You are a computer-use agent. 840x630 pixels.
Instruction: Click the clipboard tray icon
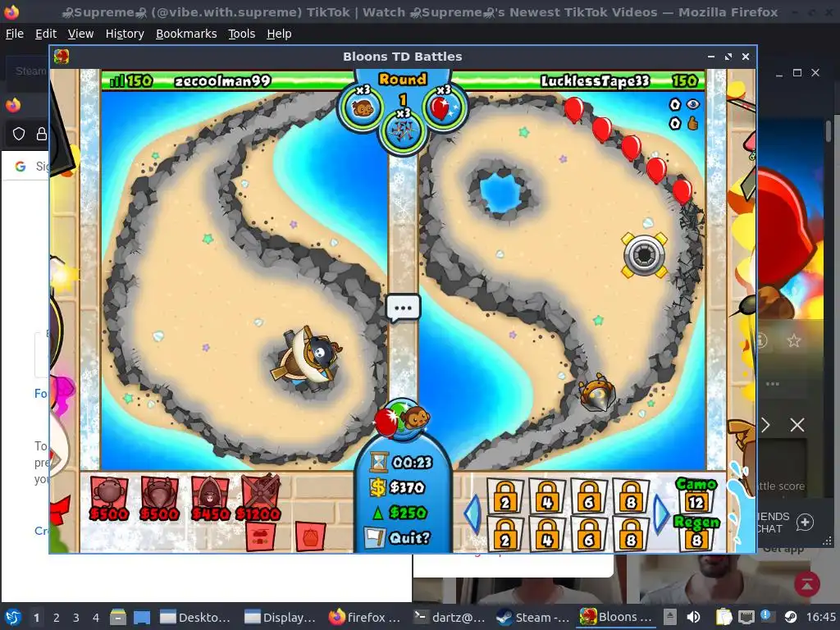tap(724, 617)
